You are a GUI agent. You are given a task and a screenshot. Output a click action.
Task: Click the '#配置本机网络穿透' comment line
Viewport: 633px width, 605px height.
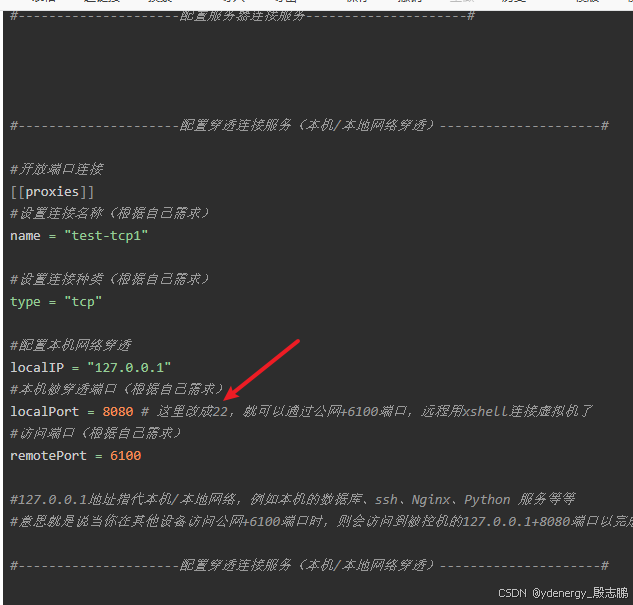point(71,345)
